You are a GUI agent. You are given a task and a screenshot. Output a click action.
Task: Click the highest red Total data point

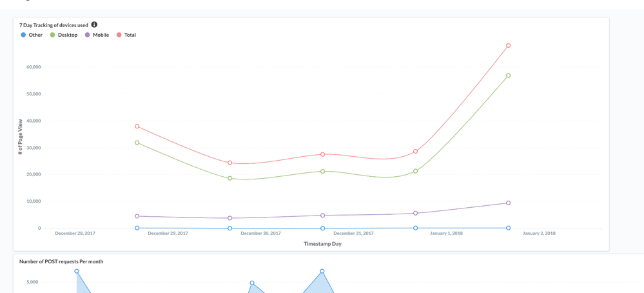coord(509,46)
